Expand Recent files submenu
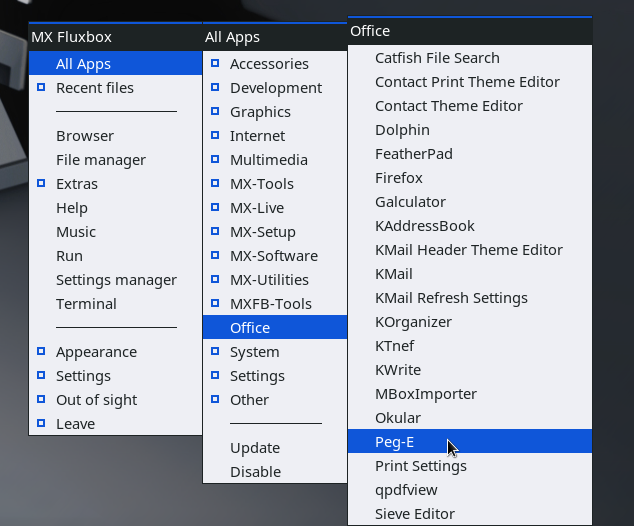 pos(115,88)
